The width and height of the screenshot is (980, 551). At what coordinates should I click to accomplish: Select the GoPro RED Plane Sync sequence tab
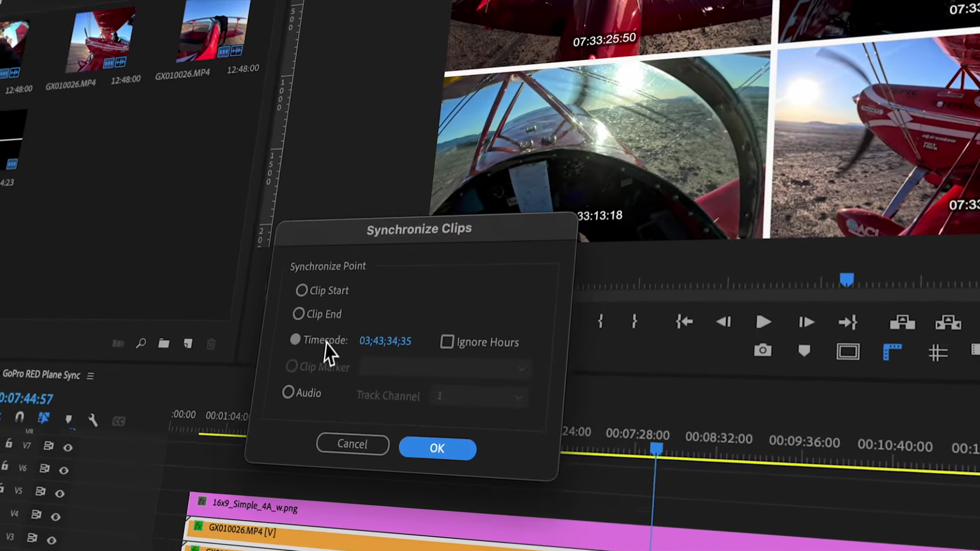click(x=41, y=375)
